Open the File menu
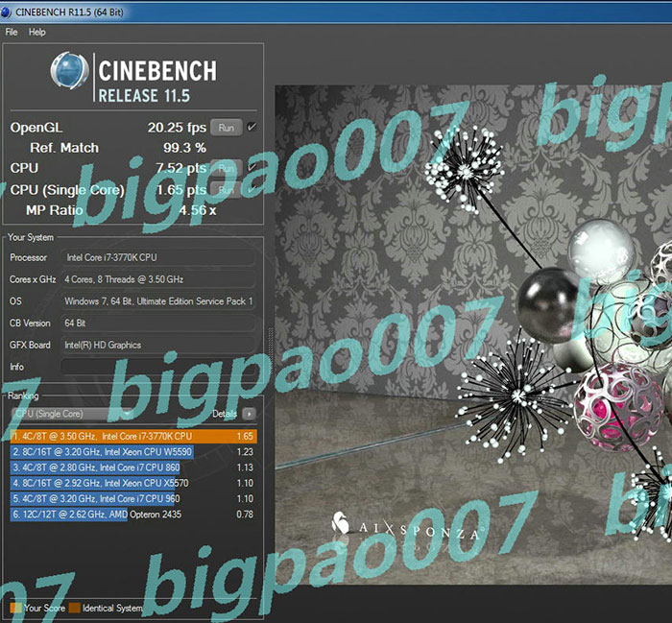672x623 pixels. click(x=12, y=32)
